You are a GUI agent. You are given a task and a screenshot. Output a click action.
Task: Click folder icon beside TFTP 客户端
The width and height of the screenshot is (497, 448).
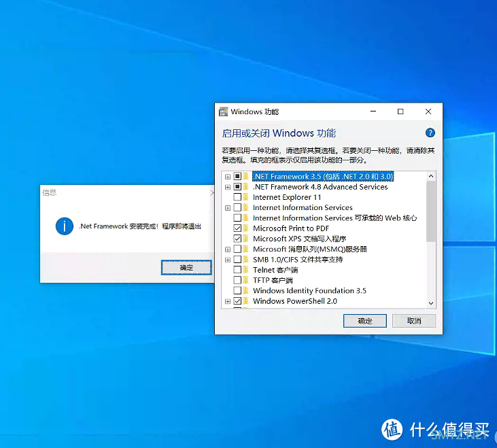pos(246,280)
